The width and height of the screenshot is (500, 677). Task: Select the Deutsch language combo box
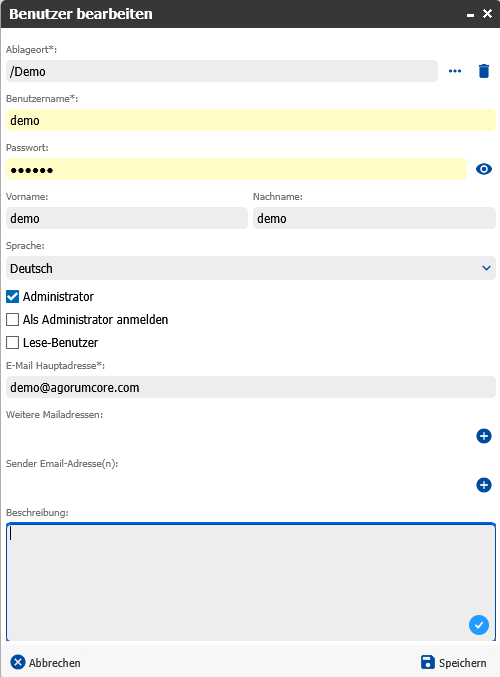(x=251, y=268)
